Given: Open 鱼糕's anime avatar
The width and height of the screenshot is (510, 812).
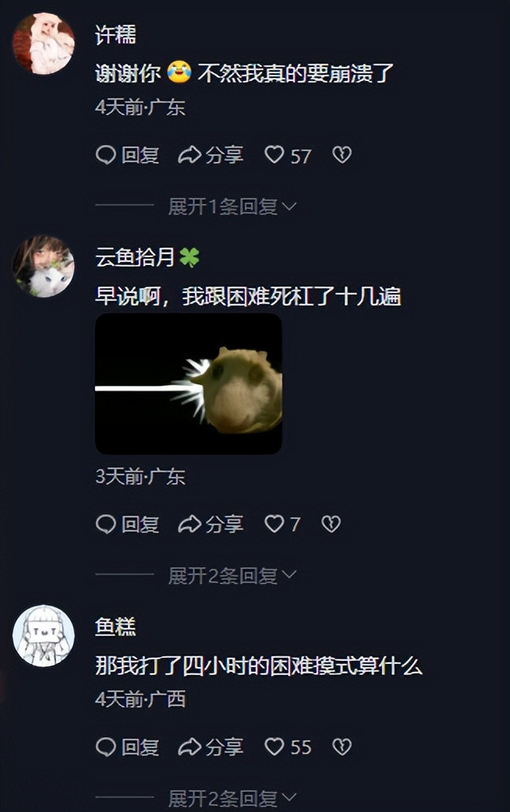Looking at the screenshot, I should point(44,635).
